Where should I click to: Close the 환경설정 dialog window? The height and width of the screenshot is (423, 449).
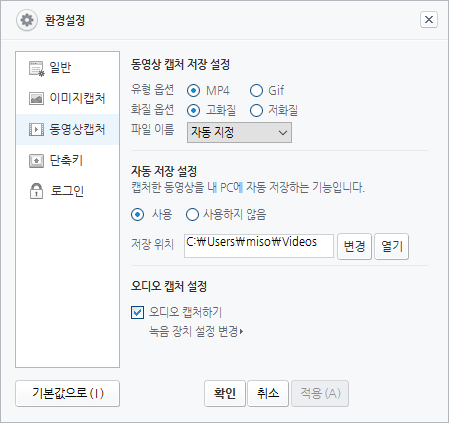pos(429,20)
